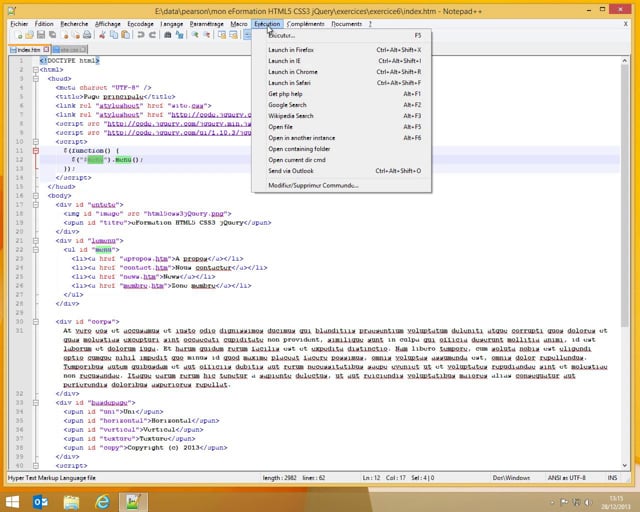Image resolution: width=640 pixels, height=512 pixels.
Task: Collapse the ul menu block on line 22
Action: (36, 249)
